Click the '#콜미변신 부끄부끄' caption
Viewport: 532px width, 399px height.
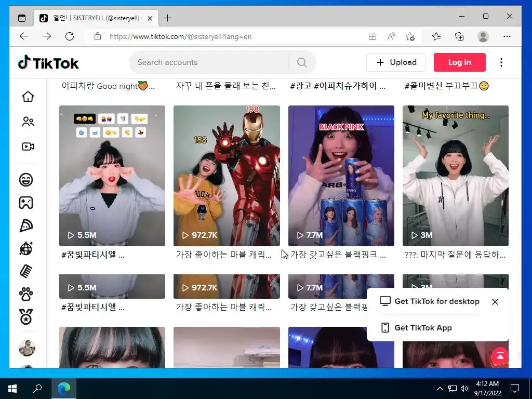coord(446,86)
